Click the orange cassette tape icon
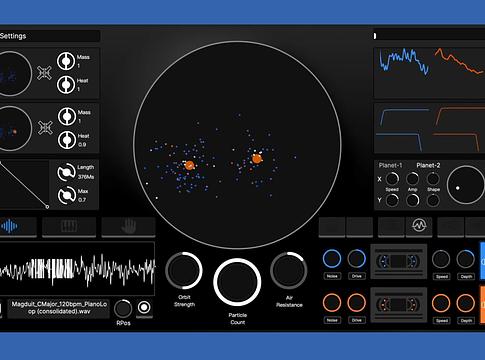485x360 pixels. (399, 305)
